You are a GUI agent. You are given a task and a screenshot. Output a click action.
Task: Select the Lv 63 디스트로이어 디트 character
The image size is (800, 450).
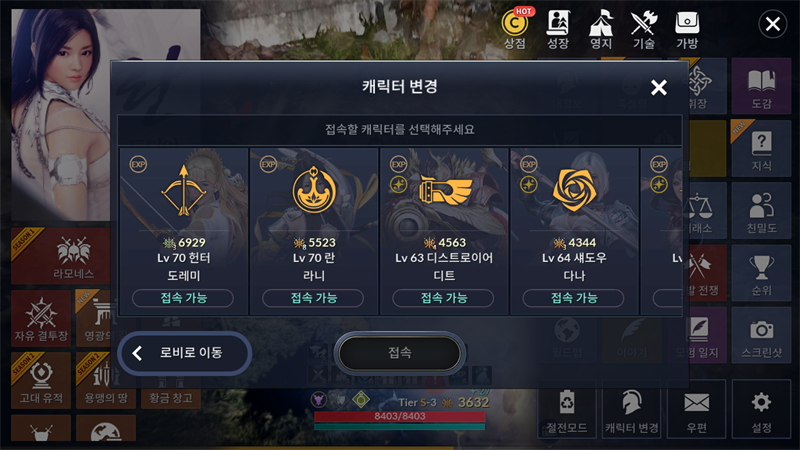(444, 231)
